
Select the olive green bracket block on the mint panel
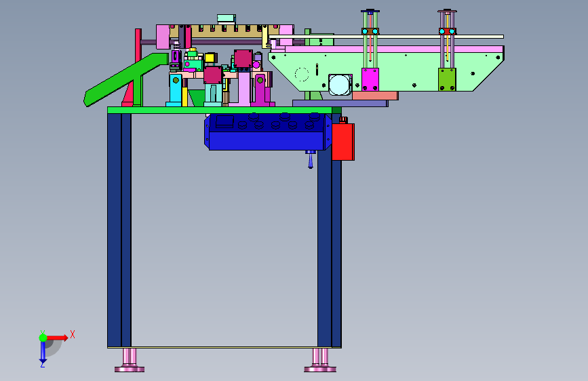point(447,79)
